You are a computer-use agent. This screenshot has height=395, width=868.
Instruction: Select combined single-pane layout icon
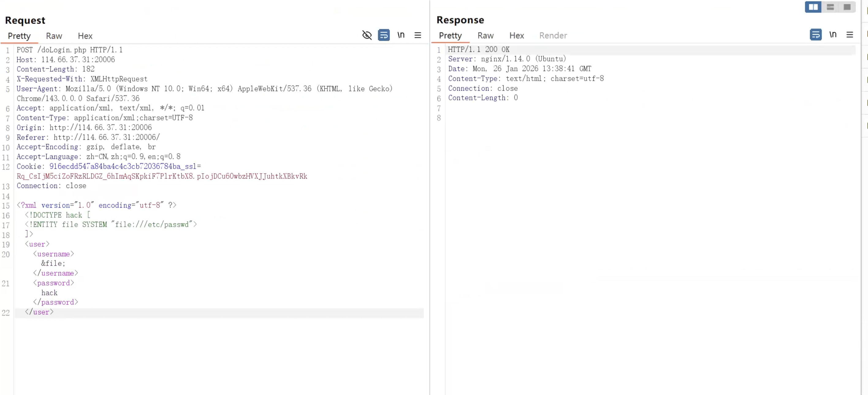point(847,7)
